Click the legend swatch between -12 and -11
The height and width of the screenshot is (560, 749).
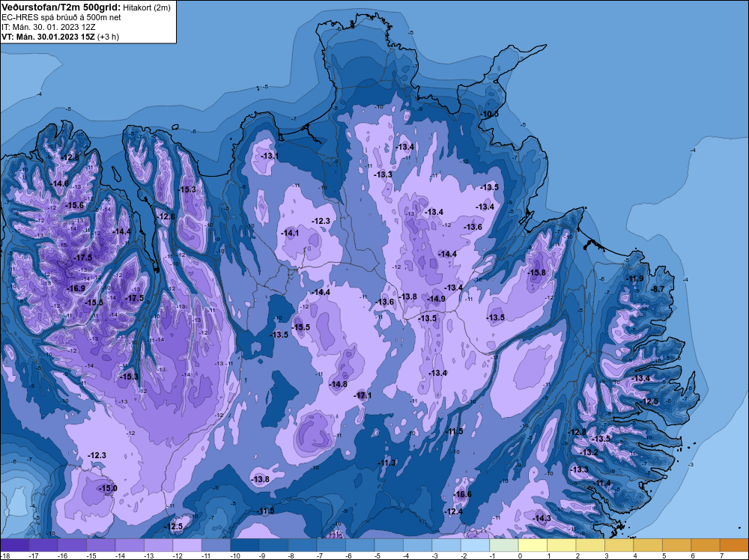pos(187,545)
